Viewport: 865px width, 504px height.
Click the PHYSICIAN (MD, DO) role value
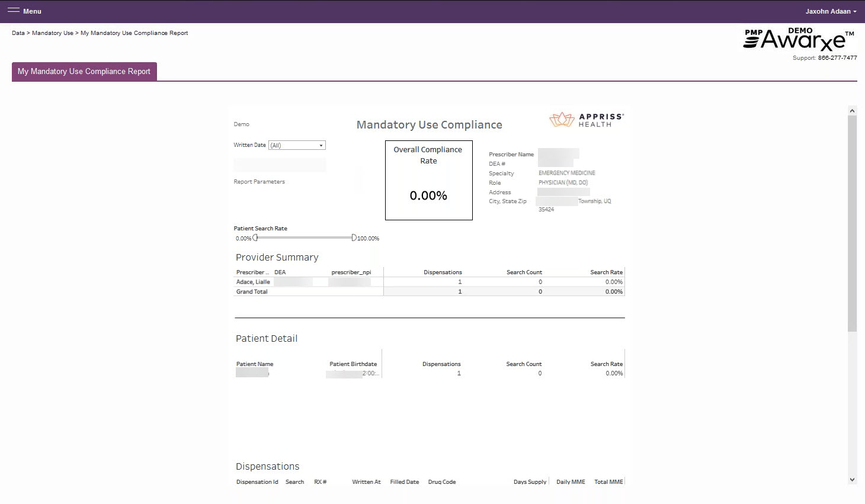(563, 182)
